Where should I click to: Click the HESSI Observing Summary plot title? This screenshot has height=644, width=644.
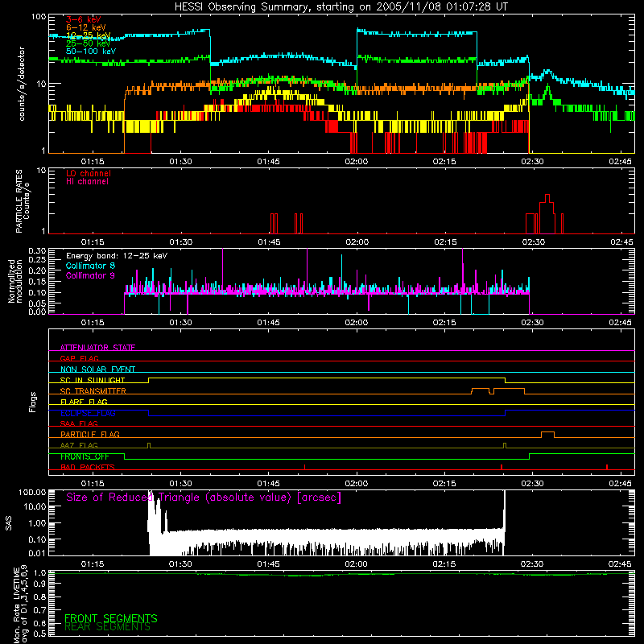point(341,7)
